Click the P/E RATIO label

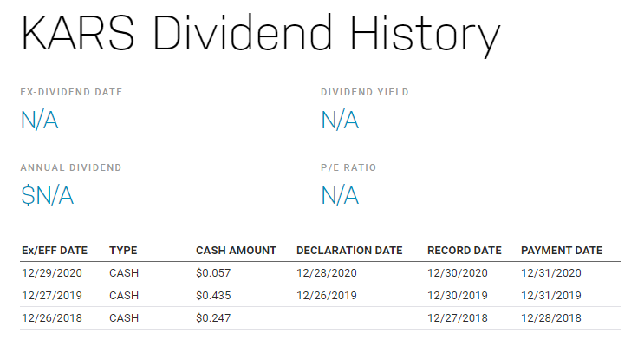[348, 167]
